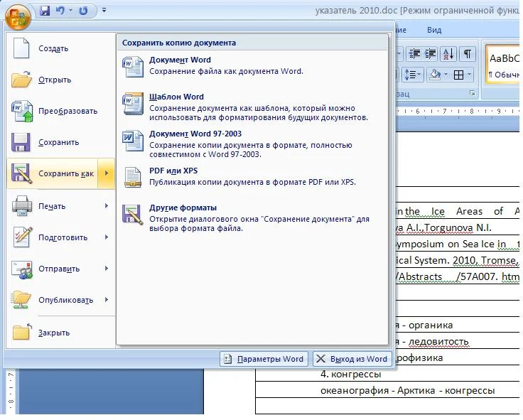Select Преобразовать in the Office menu
Image resolution: width=523 pixels, height=420 pixels.
coord(60,111)
